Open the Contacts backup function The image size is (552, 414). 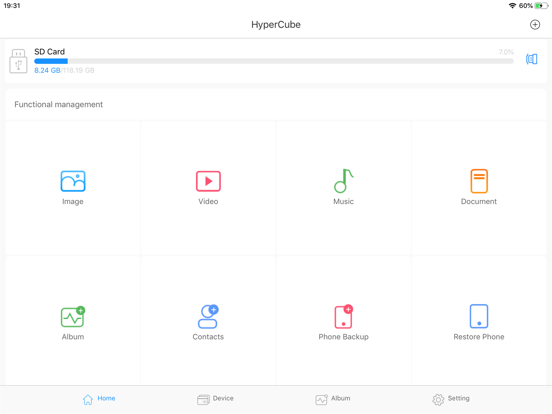208,322
